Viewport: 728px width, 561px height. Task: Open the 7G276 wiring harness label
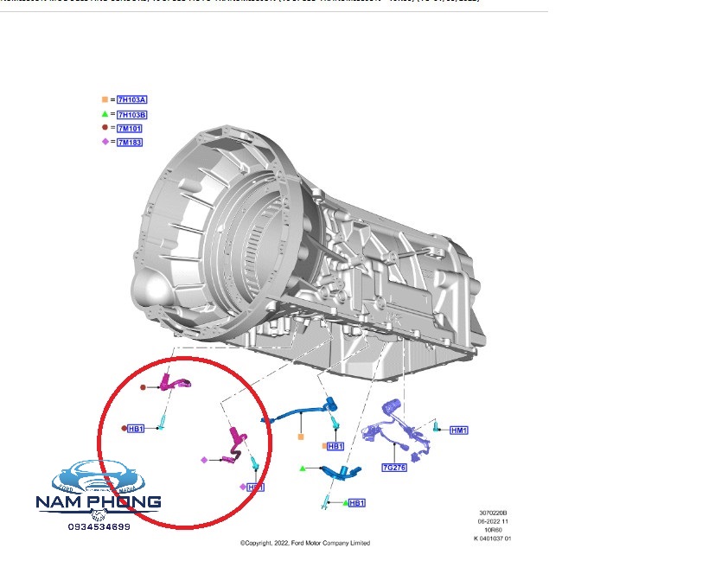(394, 468)
